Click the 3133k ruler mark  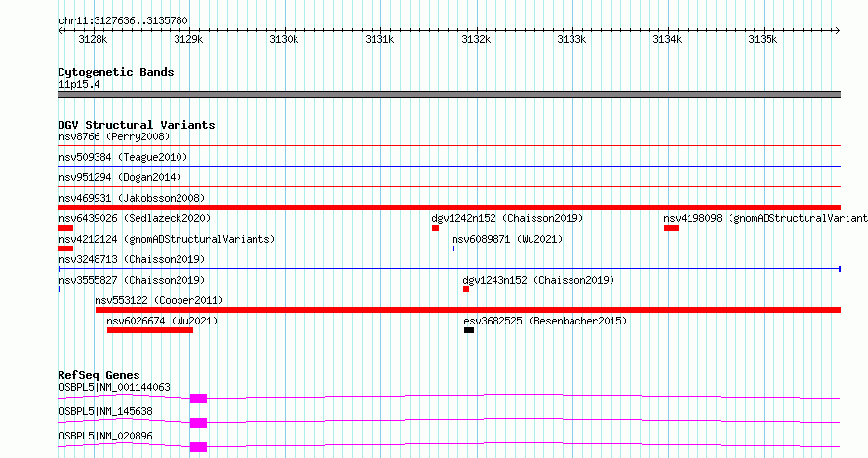[572, 39]
